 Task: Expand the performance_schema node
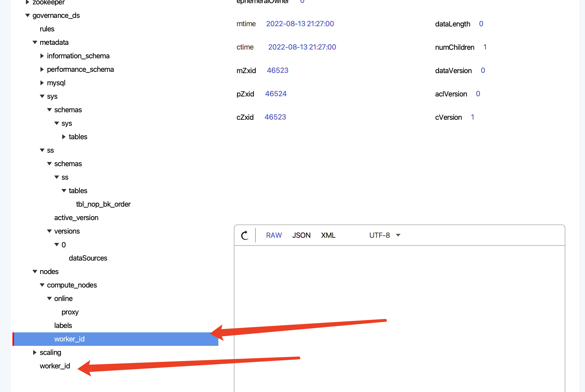point(42,69)
